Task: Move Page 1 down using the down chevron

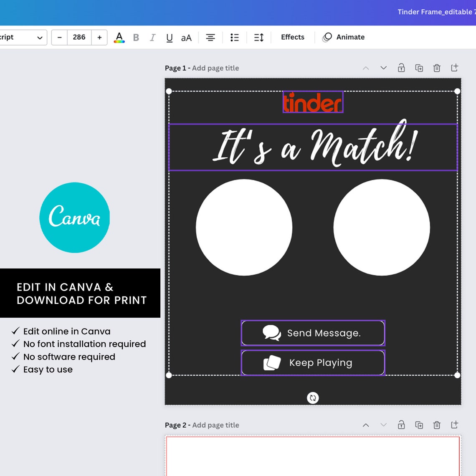Action: point(383,68)
